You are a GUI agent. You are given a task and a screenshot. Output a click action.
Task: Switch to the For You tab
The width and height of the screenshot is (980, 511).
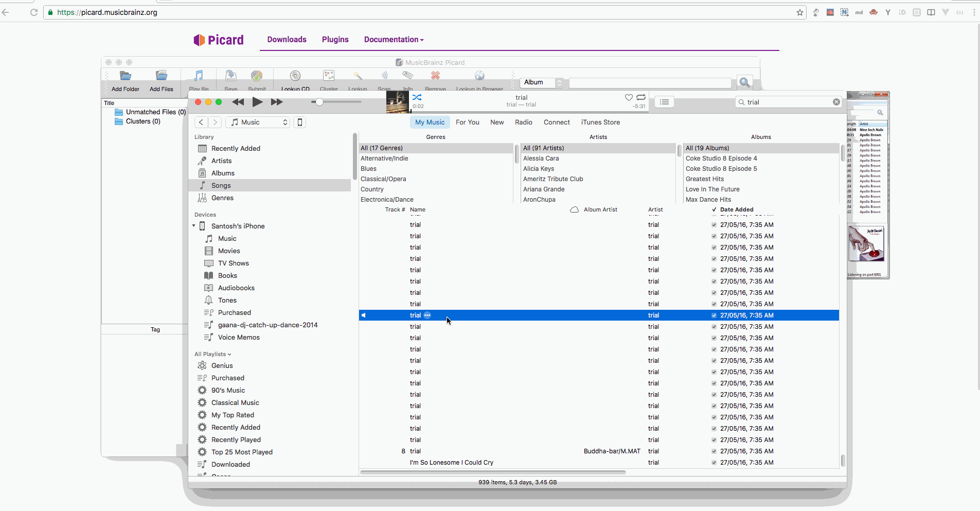(x=467, y=122)
